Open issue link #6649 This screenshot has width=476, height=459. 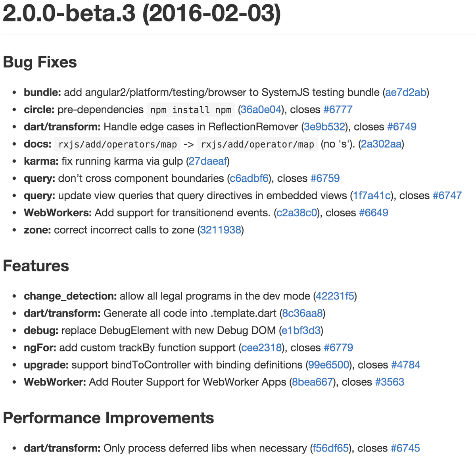point(374,213)
